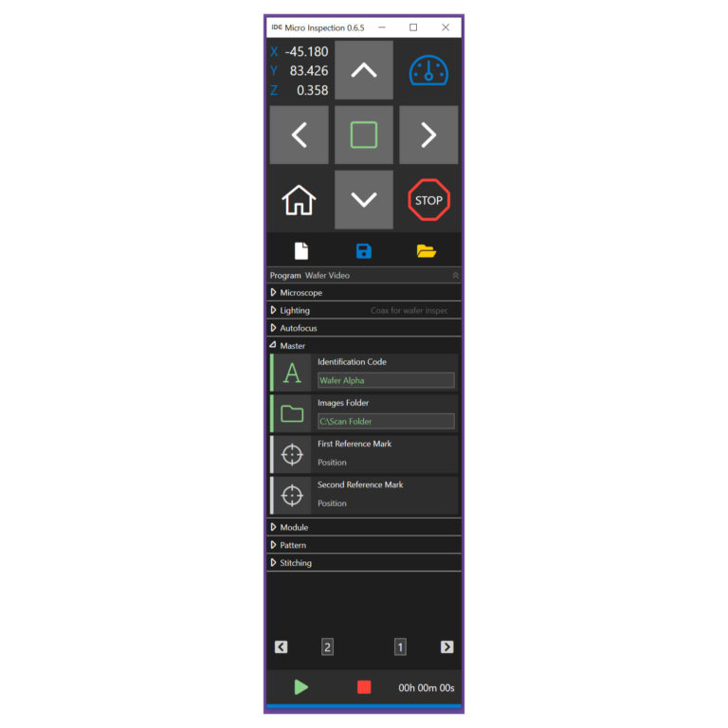
Task: Set First Reference Mark crosshair
Action: point(292,455)
